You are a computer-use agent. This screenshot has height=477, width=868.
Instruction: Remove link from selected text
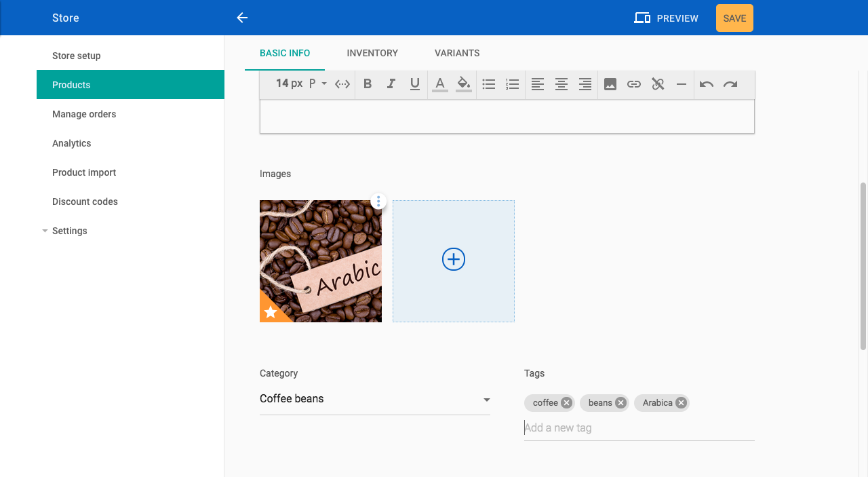(x=658, y=84)
